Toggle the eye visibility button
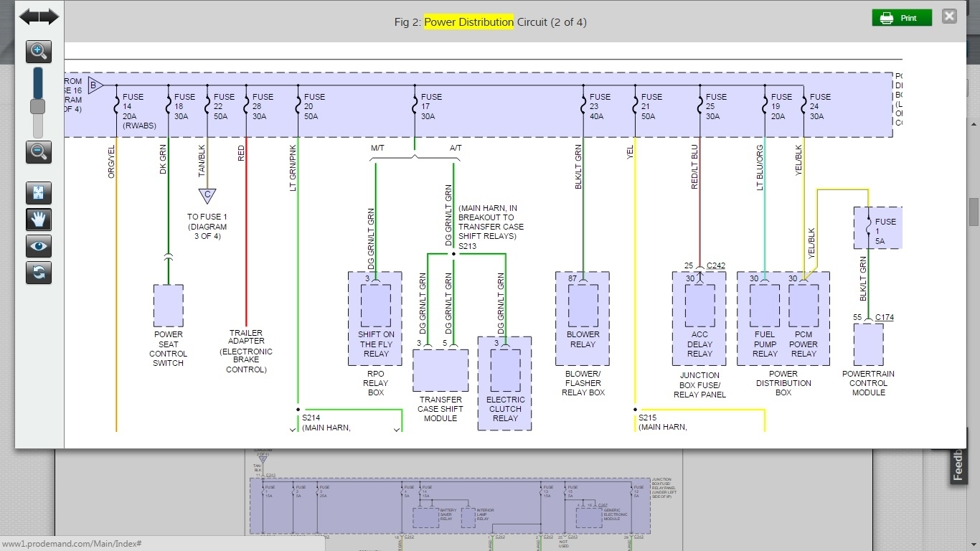This screenshot has height=551, width=980. [39, 246]
